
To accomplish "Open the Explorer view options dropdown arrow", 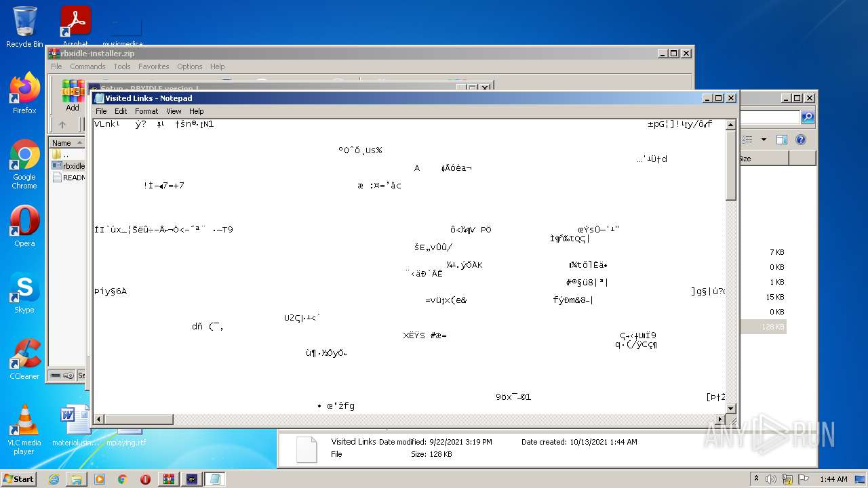I will (x=764, y=140).
